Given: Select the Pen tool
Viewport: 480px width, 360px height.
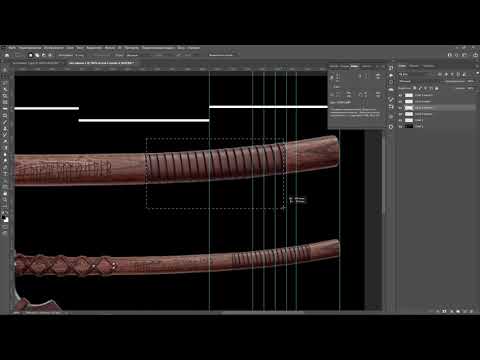Looking at the screenshot, I should [x=5, y=167].
